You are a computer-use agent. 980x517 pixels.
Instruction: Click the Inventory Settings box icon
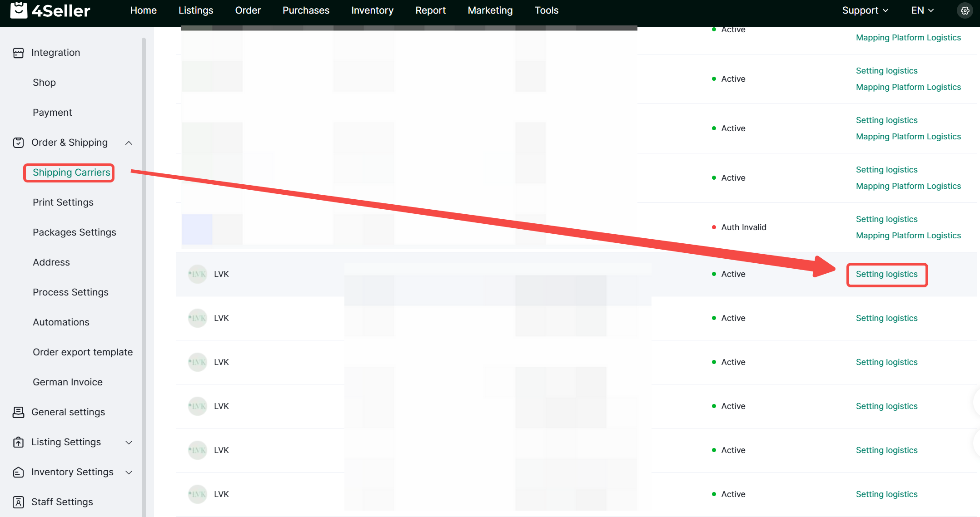18,472
